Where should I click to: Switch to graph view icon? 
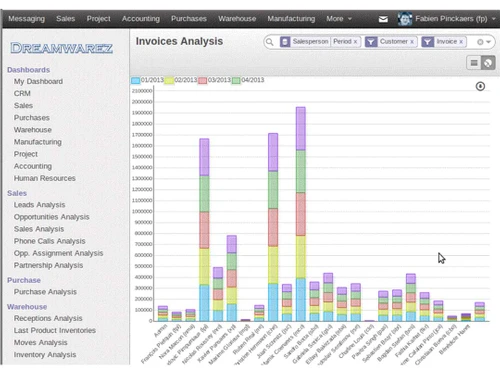488,63
